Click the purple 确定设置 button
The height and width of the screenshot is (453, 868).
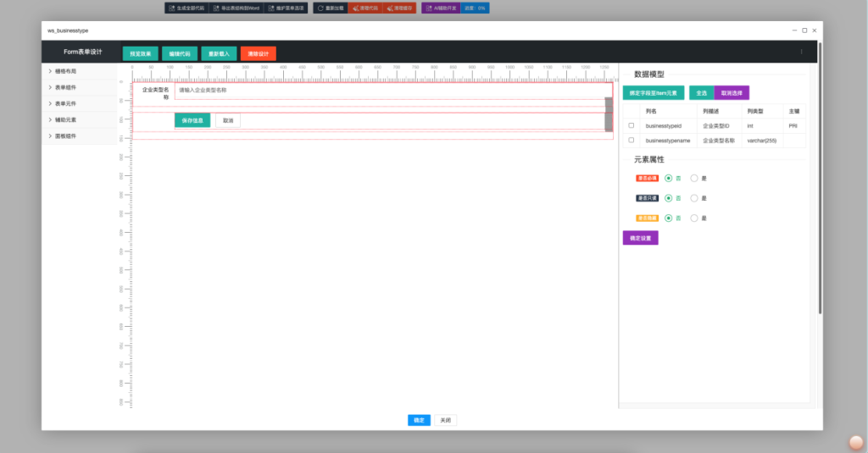640,238
